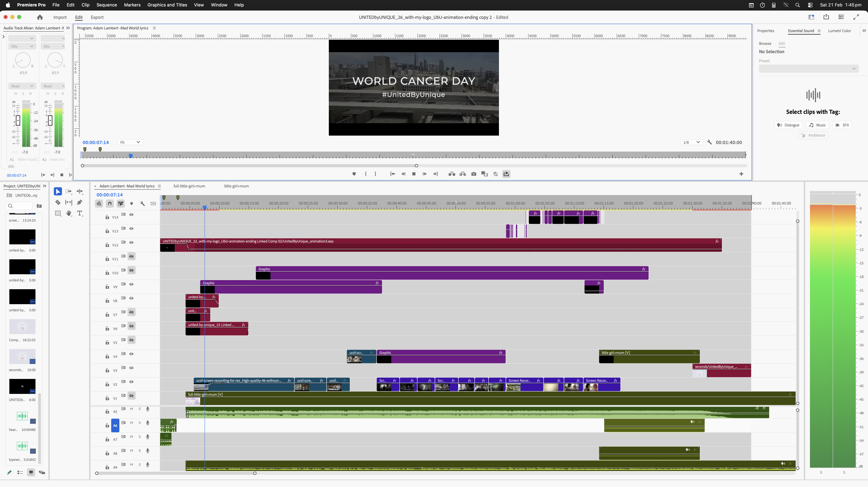868x487 pixels.
Task: Enable Snap in the timeline
Action: 109,203
